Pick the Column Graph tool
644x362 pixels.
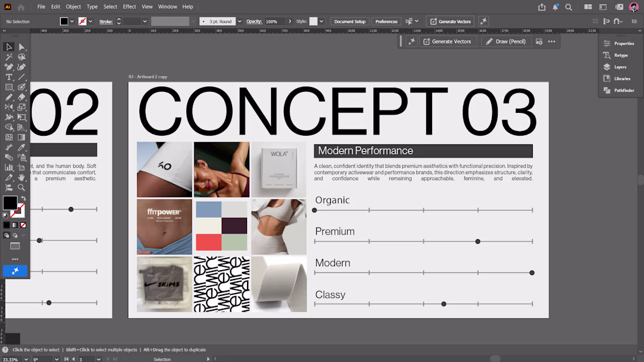pyautogui.click(x=9, y=167)
